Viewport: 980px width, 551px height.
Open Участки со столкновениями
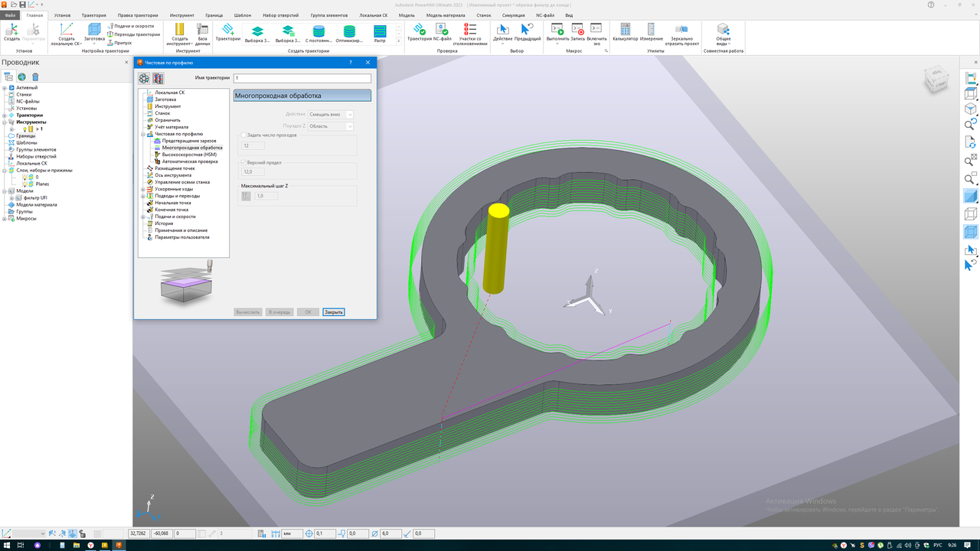point(470,34)
